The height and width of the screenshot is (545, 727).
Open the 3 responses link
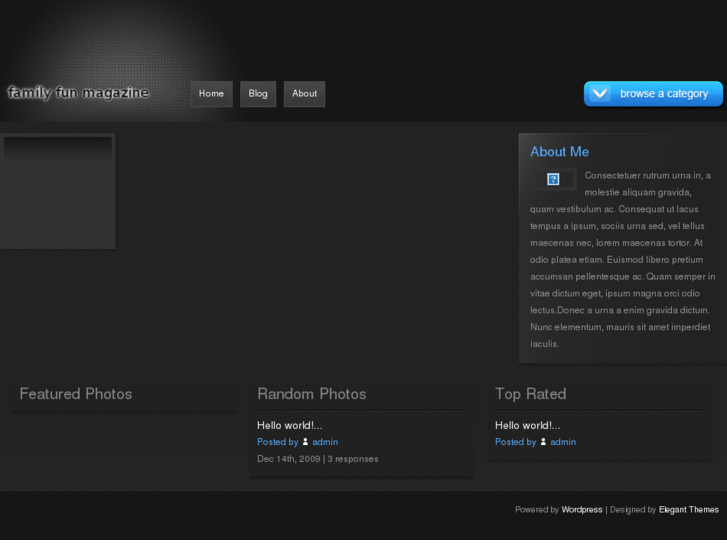353,459
